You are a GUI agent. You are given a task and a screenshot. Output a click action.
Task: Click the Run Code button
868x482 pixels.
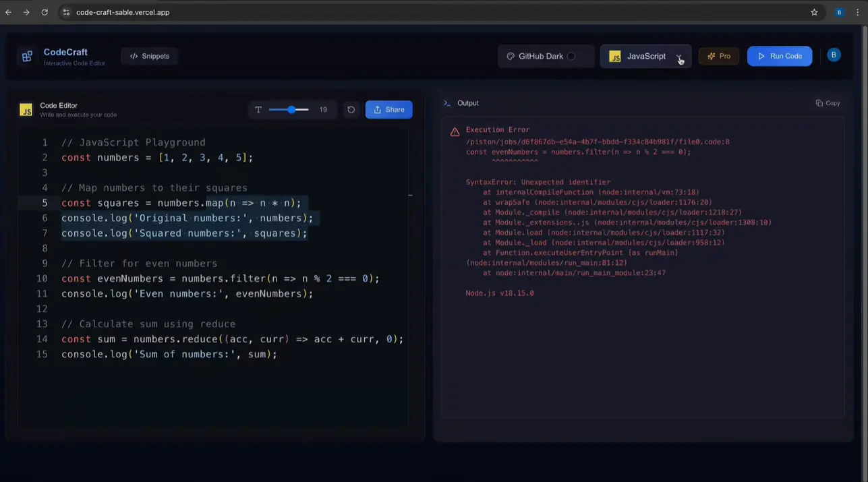pos(780,56)
